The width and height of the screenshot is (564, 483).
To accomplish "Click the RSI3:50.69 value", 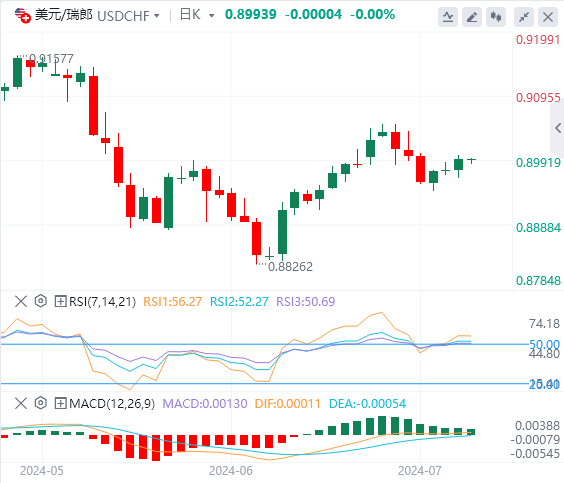I will coord(305,301).
